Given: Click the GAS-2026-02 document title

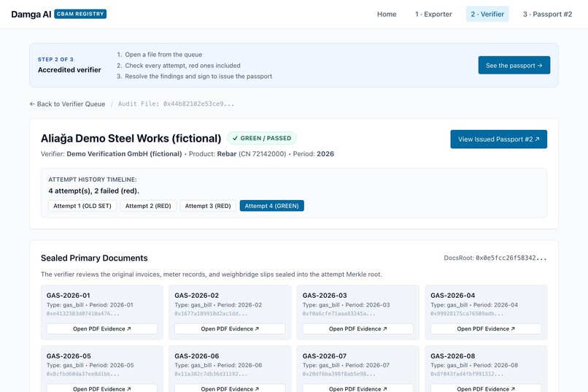Looking at the screenshot, I should pyautogui.click(x=196, y=295).
